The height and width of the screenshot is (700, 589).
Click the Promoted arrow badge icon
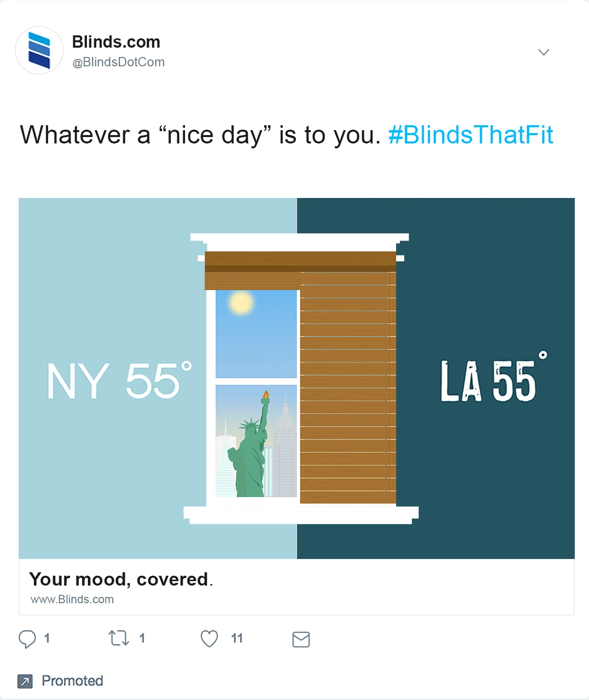pos(25,681)
